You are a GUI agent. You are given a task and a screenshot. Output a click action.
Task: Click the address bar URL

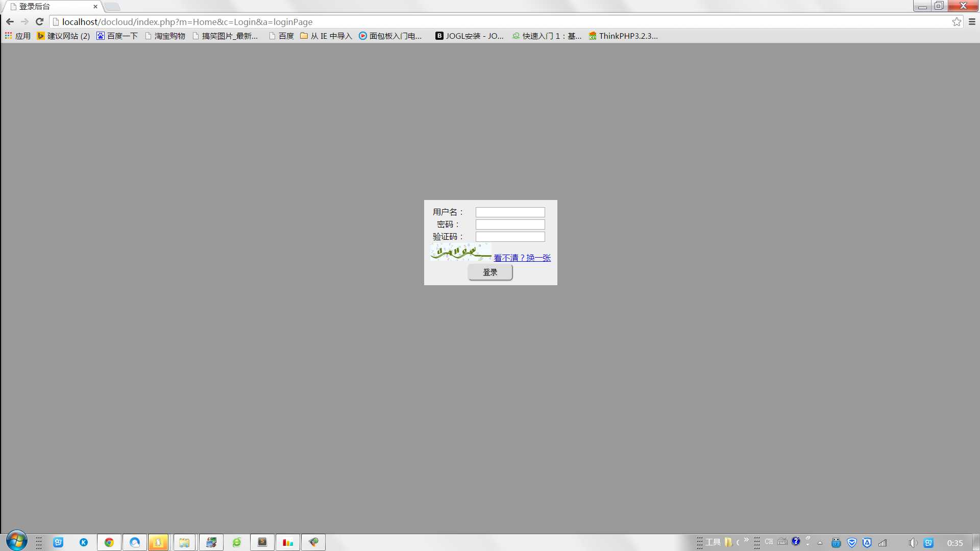pyautogui.click(x=187, y=22)
